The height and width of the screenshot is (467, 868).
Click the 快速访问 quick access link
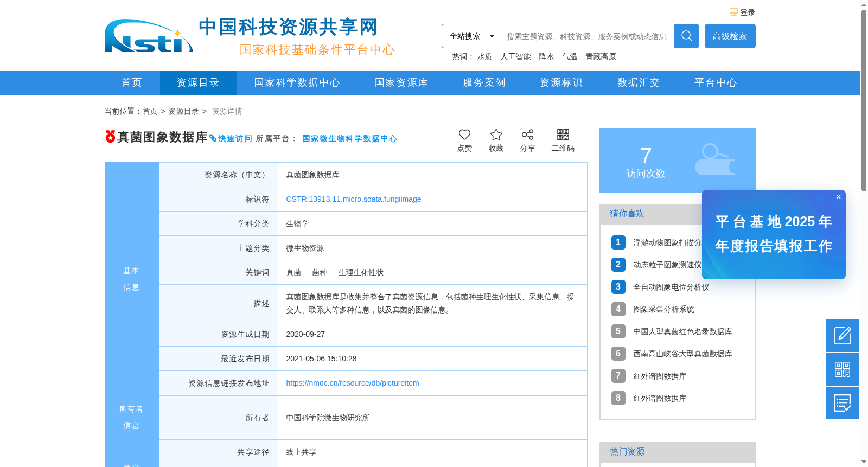pyautogui.click(x=231, y=138)
